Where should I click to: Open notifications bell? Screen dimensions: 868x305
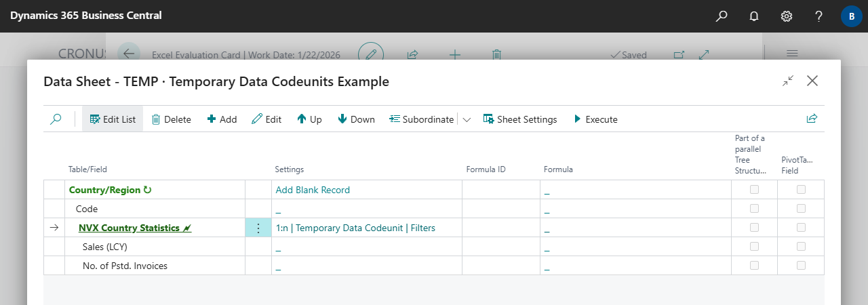[x=754, y=16]
